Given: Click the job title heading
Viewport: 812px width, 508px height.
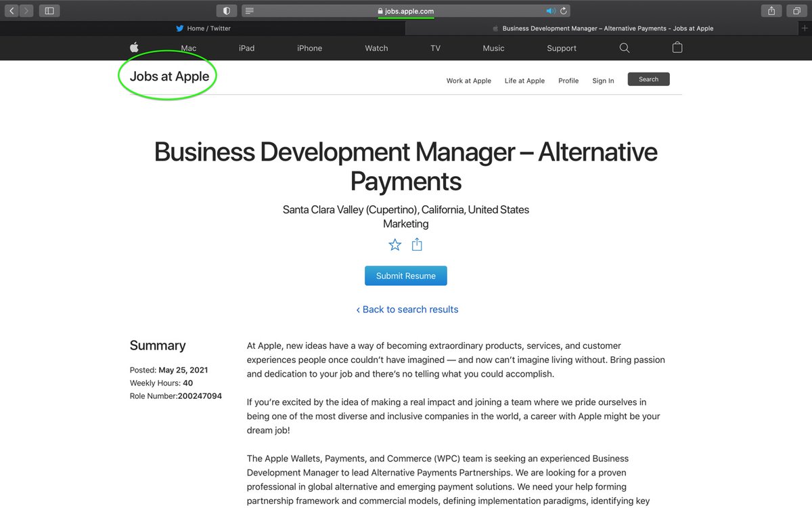Looking at the screenshot, I should (406, 166).
